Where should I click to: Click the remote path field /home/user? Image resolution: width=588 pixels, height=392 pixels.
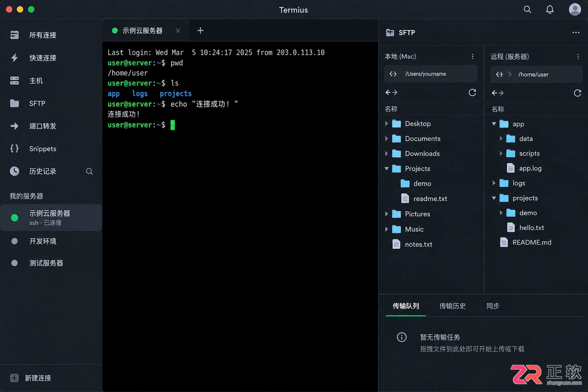[536, 74]
